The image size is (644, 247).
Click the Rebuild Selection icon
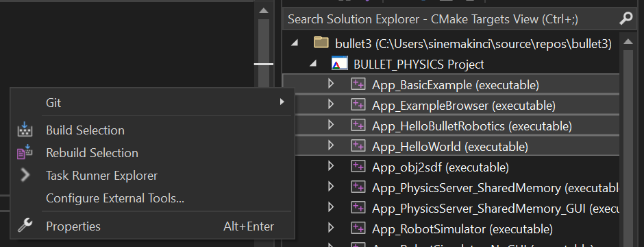pos(25,152)
